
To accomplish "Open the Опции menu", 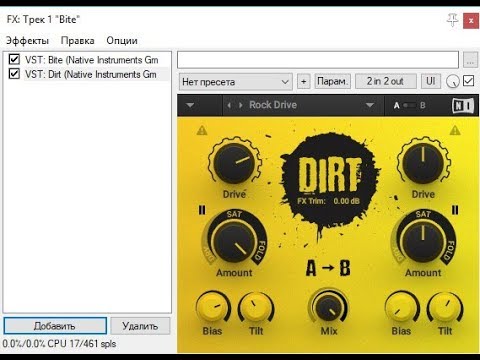I will coord(122,41).
